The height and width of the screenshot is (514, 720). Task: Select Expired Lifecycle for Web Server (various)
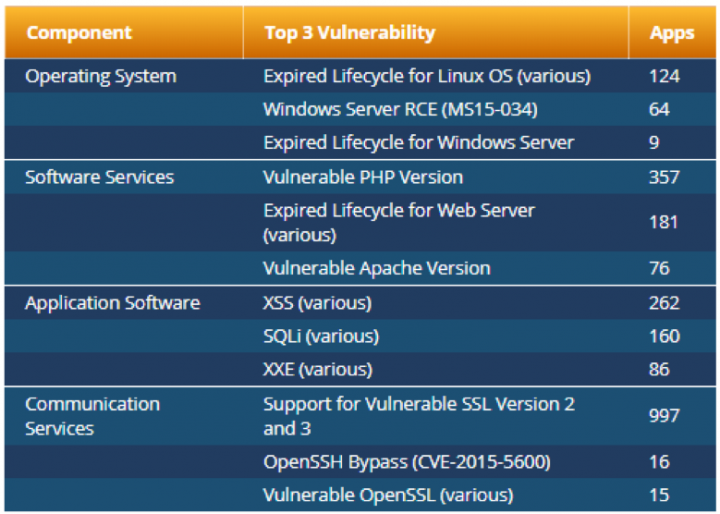(x=399, y=222)
